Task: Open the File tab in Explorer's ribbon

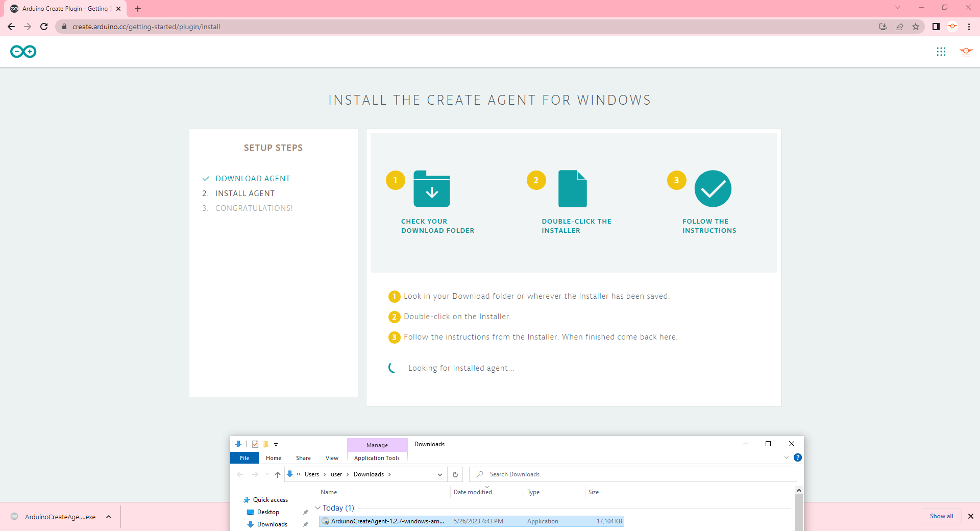Action: pos(244,458)
